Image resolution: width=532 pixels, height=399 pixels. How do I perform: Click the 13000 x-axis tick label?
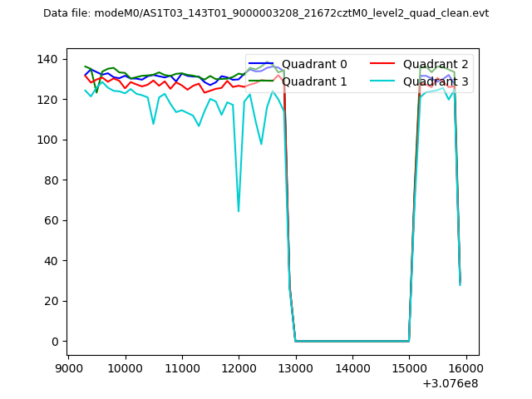295,367
